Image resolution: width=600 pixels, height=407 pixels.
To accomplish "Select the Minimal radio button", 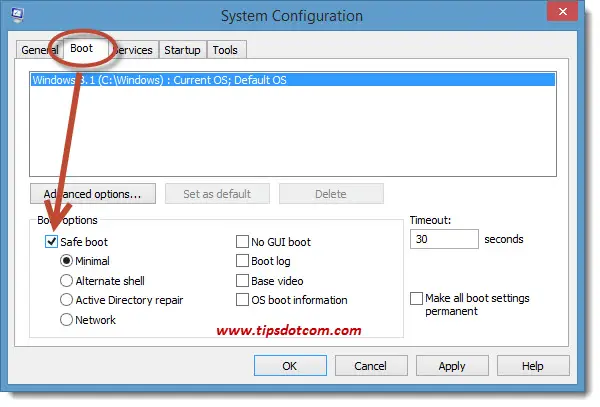I will tap(66, 261).
